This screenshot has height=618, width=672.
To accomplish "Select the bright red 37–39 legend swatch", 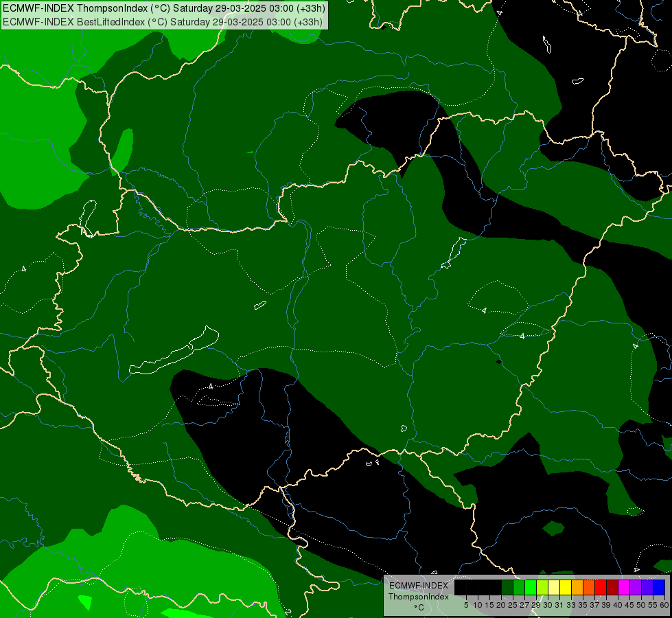I will pyautogui.click(x=601, y=587).
